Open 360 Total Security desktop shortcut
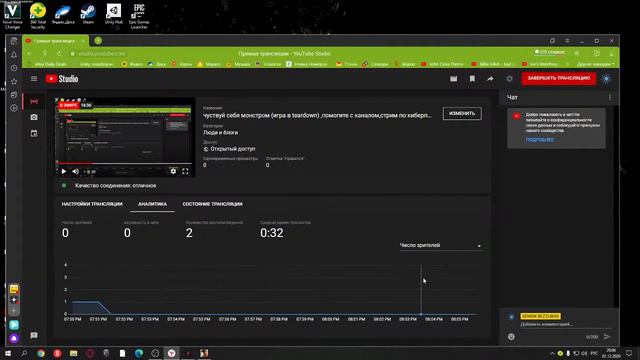This screenshot has width=640, height=360. point(38,16)
